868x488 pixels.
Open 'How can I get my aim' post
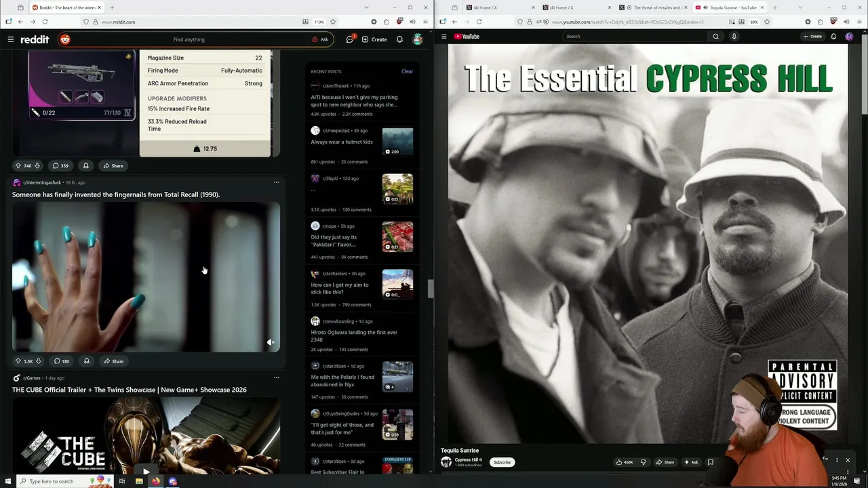(340, 288)
